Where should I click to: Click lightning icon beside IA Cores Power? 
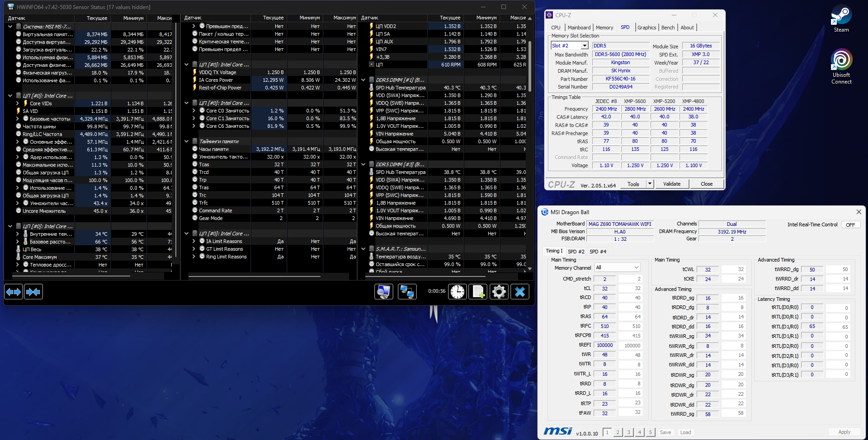tap(195, 80)
